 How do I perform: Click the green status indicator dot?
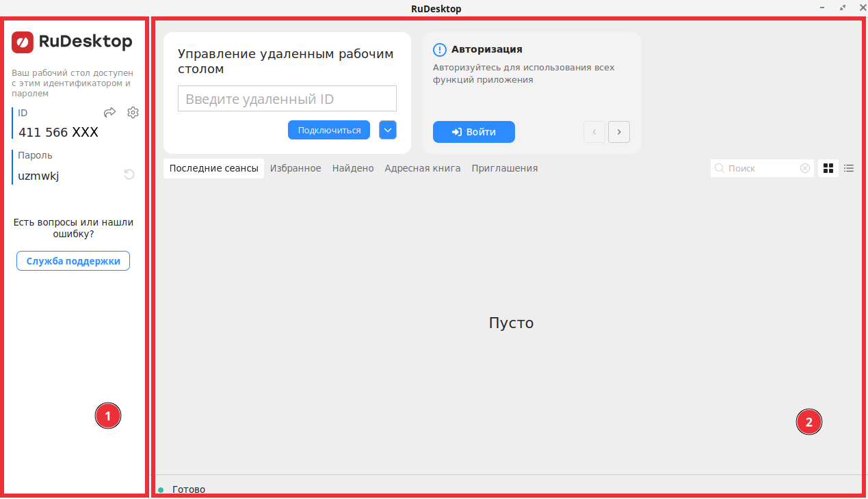pyautogui.click(x=161, y=489)
